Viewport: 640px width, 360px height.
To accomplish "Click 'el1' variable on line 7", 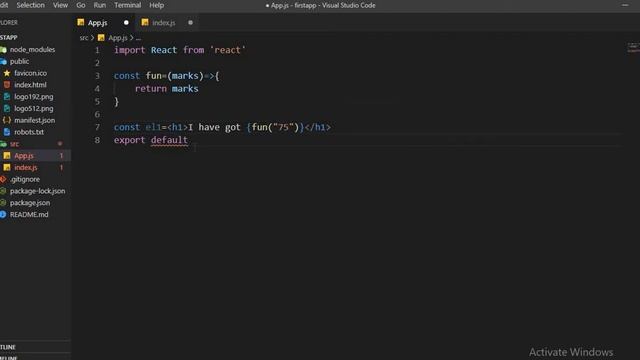I will tap(153, 127).
